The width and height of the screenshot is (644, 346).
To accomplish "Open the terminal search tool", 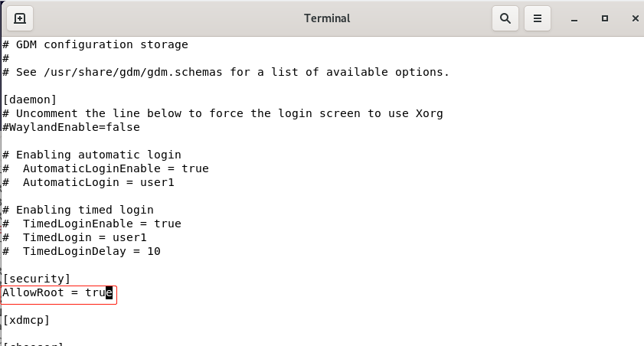I will (505, 18).
